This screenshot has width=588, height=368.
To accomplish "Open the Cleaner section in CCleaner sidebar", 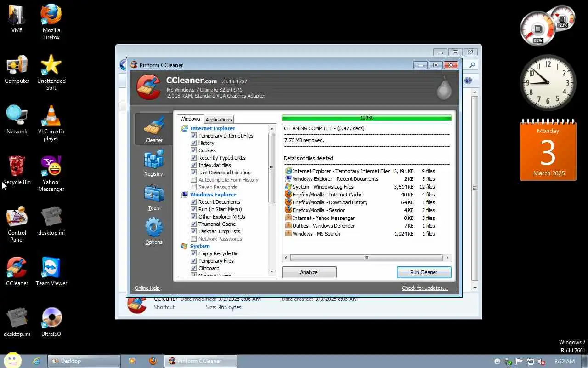I will [154, 129].
